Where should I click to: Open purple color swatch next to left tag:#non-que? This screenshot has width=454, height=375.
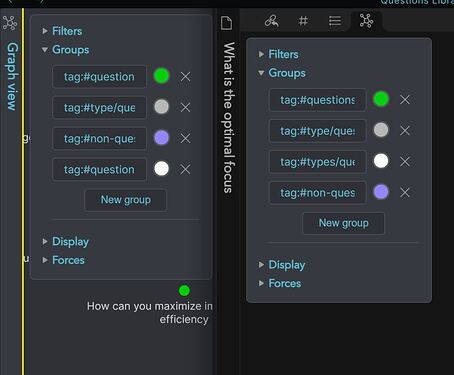(x=161, y=138)
